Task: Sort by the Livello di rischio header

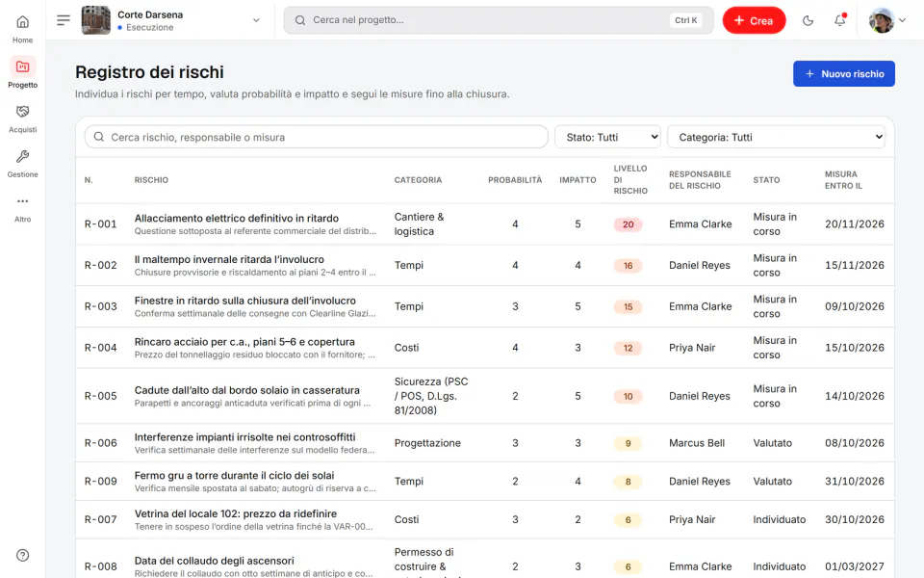Action: pos(630,180)
